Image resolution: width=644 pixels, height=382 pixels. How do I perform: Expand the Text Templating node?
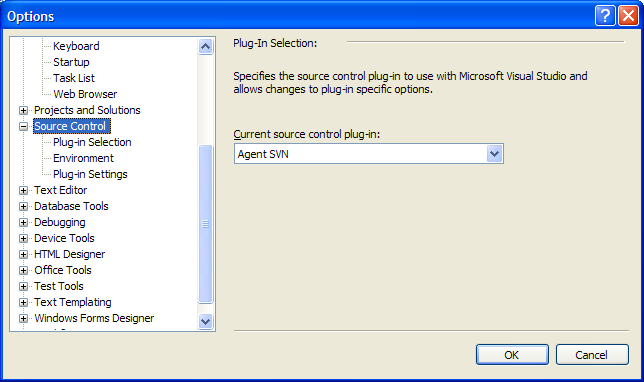(23, 303)
